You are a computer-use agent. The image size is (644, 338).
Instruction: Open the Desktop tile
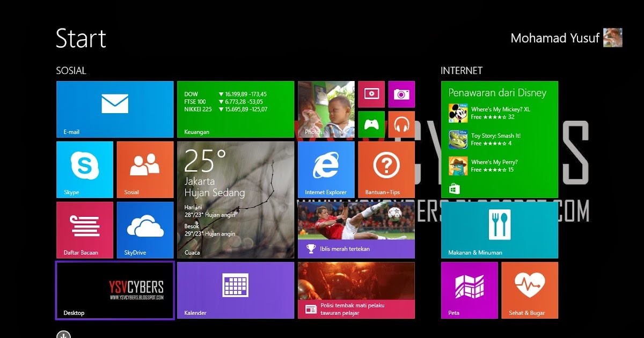pyautogui.click(x=115, y=290)
